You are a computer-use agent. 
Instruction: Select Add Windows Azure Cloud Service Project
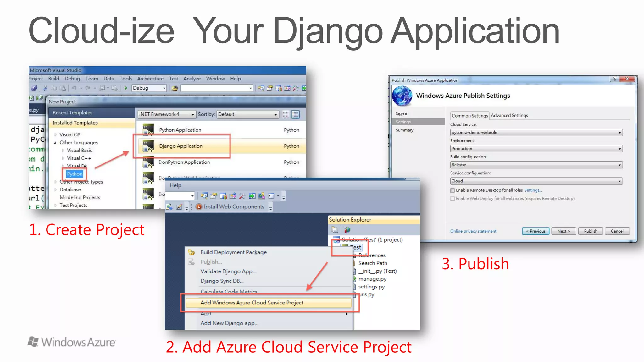[x=252, y=303]
